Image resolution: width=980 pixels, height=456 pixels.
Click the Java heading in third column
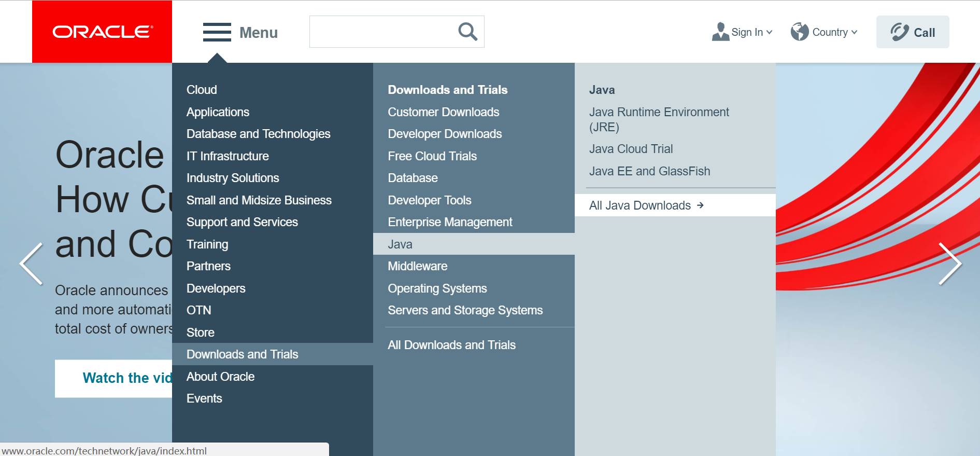[602, 90]
